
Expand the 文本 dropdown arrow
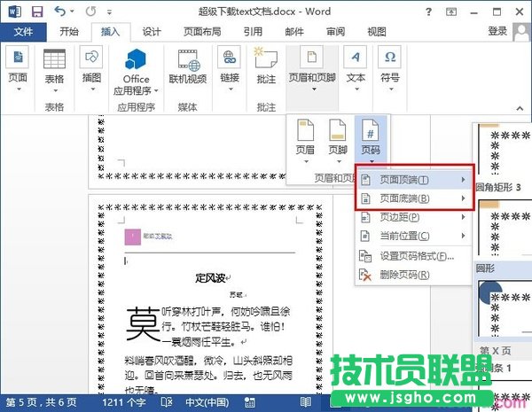[x=356, y=89]
